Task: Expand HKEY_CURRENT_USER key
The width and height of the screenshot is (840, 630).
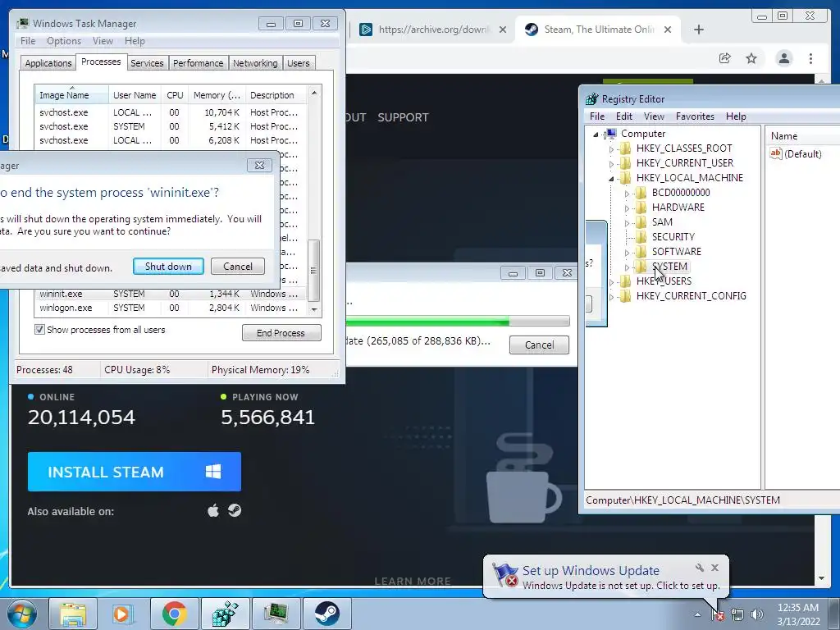Action: click(611, 163)
